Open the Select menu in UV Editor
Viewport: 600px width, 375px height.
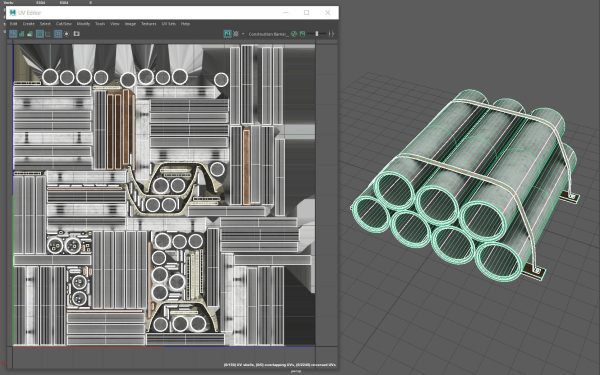pos(45,24)
